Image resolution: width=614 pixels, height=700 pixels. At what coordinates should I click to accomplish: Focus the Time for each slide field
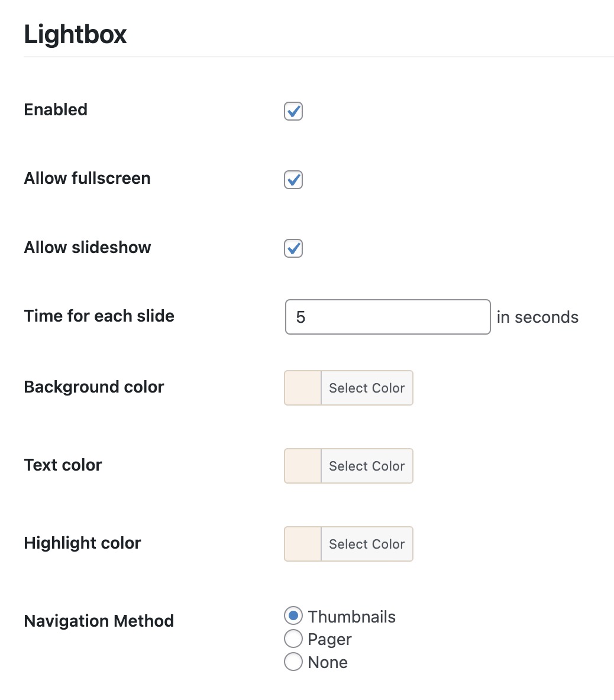coord(387,317)
